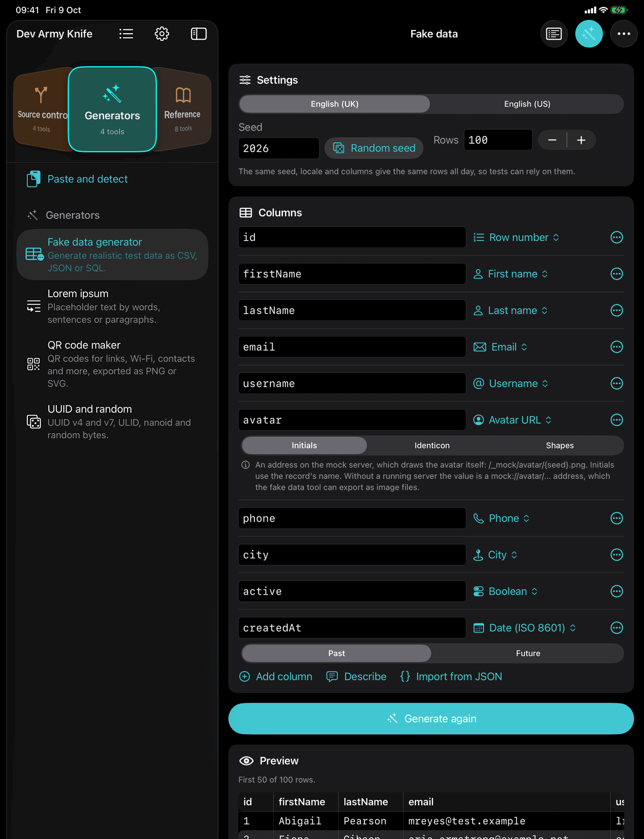Viewport: 644px width, 839px height.
Task: Click the info icon beside avatar description
Action: [245, 465]
